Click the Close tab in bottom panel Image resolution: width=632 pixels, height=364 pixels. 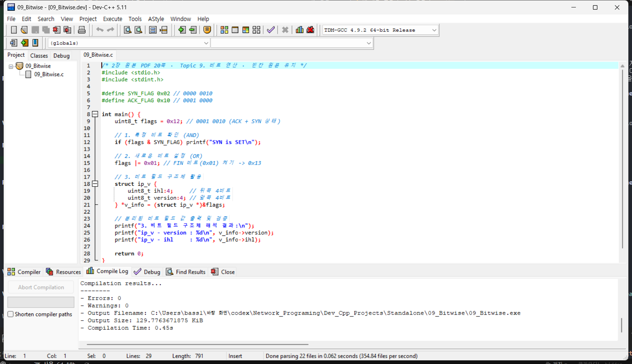point(223,272)
